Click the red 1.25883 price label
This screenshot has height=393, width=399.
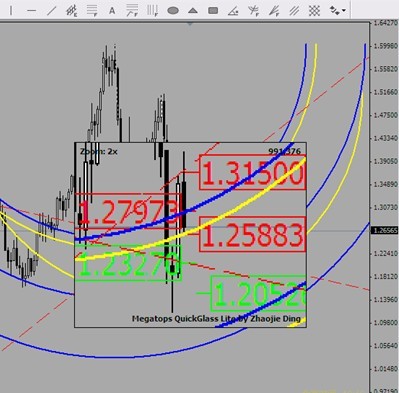(253, 234)
